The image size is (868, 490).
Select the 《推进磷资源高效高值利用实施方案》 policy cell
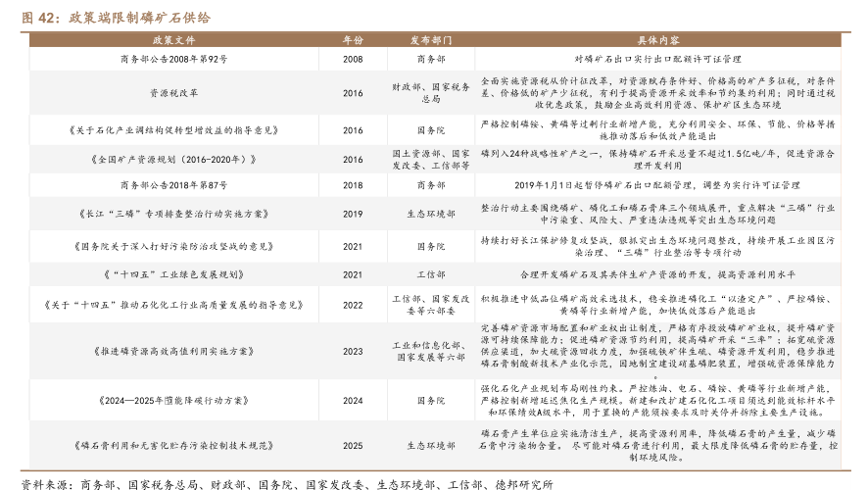(173, 351)
